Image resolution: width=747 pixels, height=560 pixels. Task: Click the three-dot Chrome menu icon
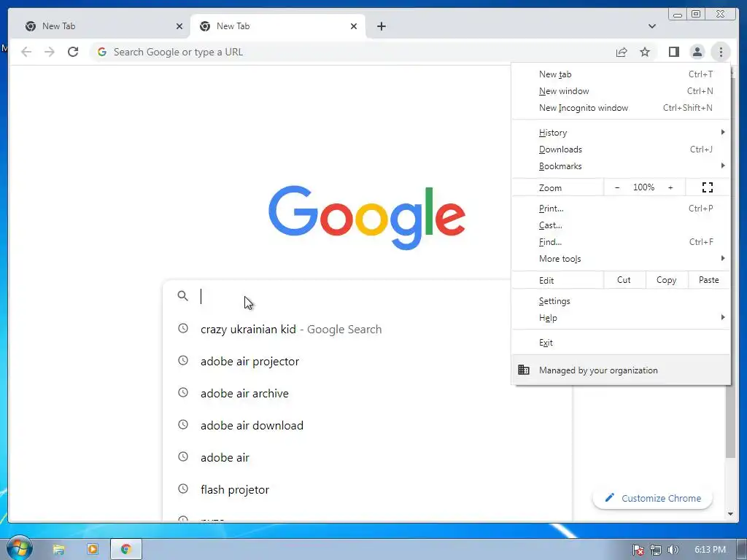pos(721,52)
